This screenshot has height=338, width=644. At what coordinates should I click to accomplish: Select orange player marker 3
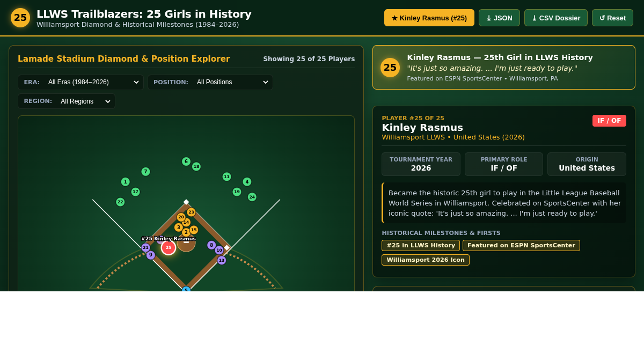(x=178, y=227)
